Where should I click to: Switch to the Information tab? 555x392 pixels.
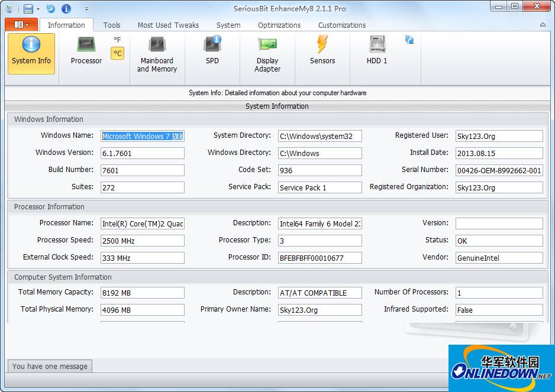66,25
